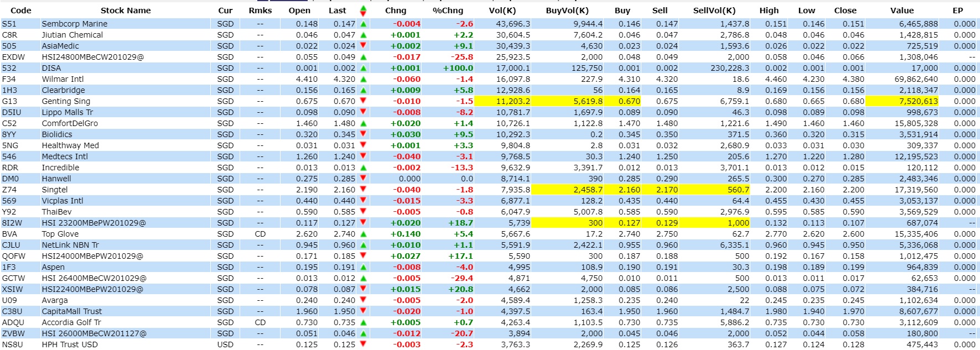
Task: Click green up arrow in Wilmar Intl row
Action: point(364,79)
